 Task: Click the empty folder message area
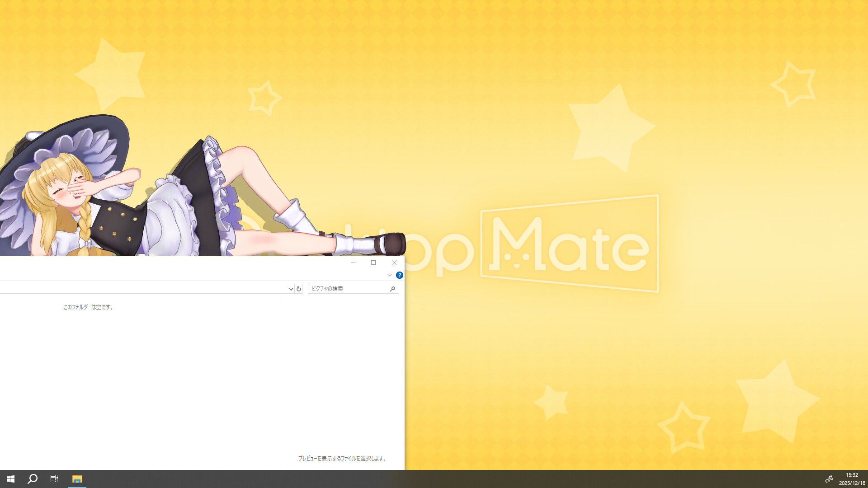pyautogui.click(x=89, y=307)
